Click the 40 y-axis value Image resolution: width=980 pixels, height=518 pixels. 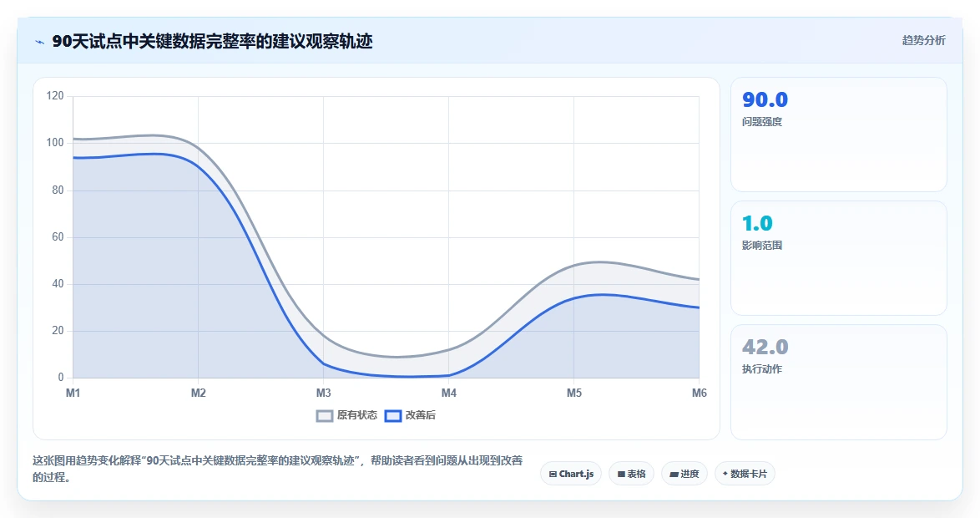(58, 284)
